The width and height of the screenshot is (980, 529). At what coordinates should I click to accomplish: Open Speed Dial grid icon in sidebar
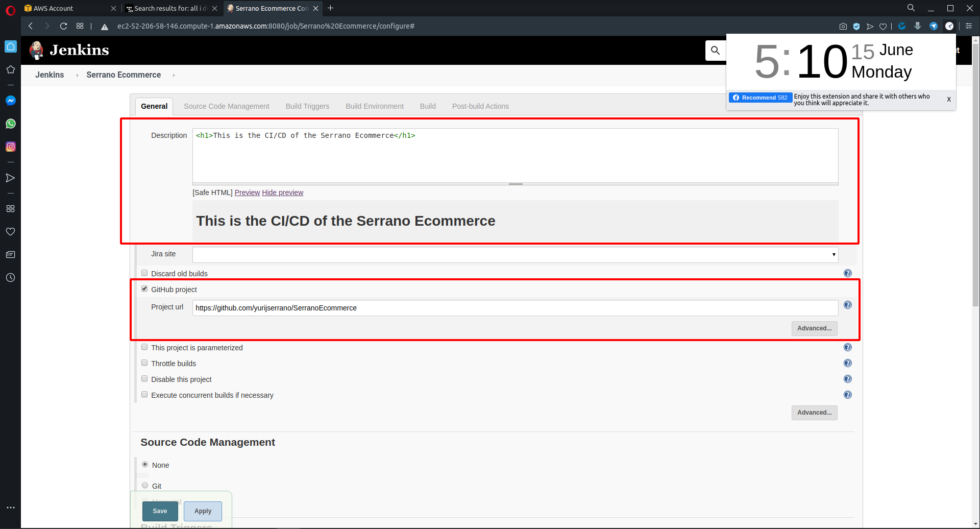(x=10, y=209)
